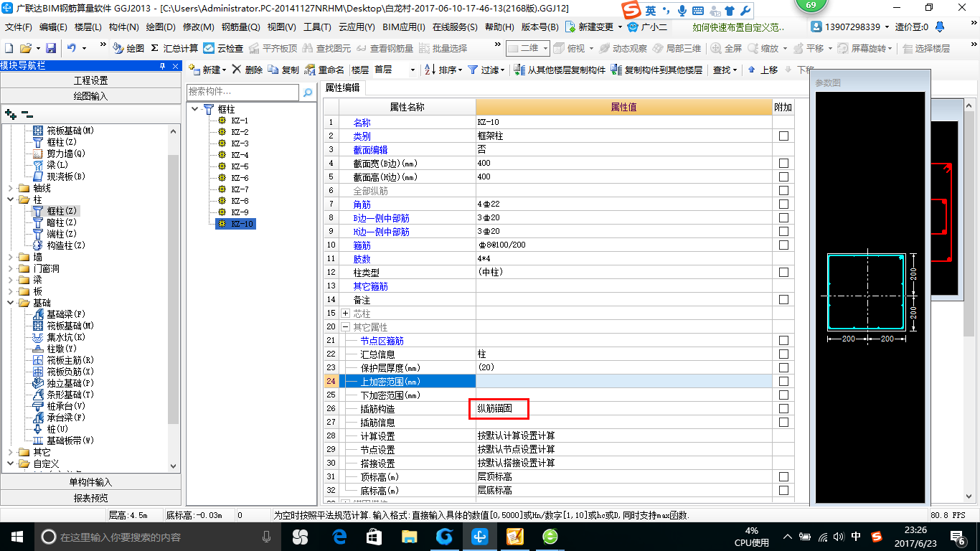Click the 上加密范围 value cell
The width and height of the screenshot is (980, 551).
point(623,382)
